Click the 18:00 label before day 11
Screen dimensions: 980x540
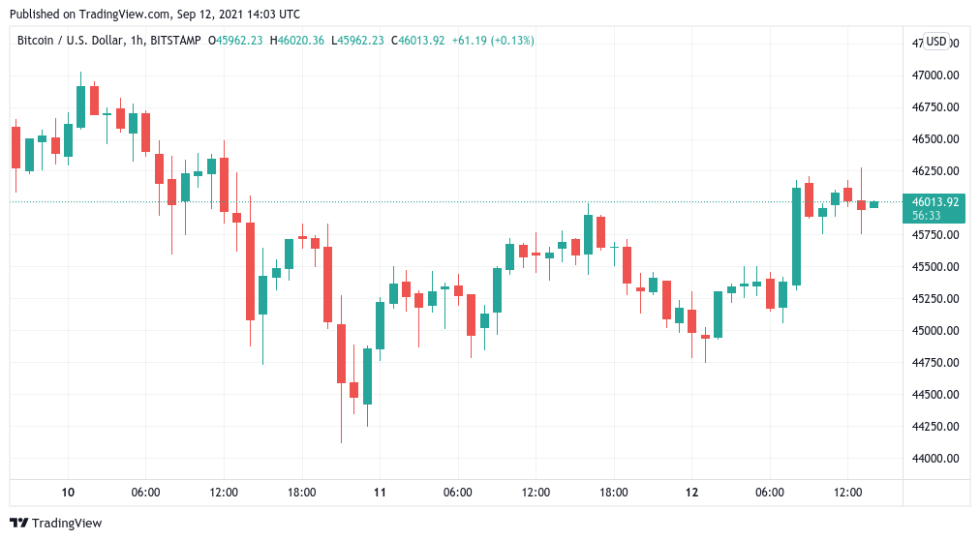(301, 492)
